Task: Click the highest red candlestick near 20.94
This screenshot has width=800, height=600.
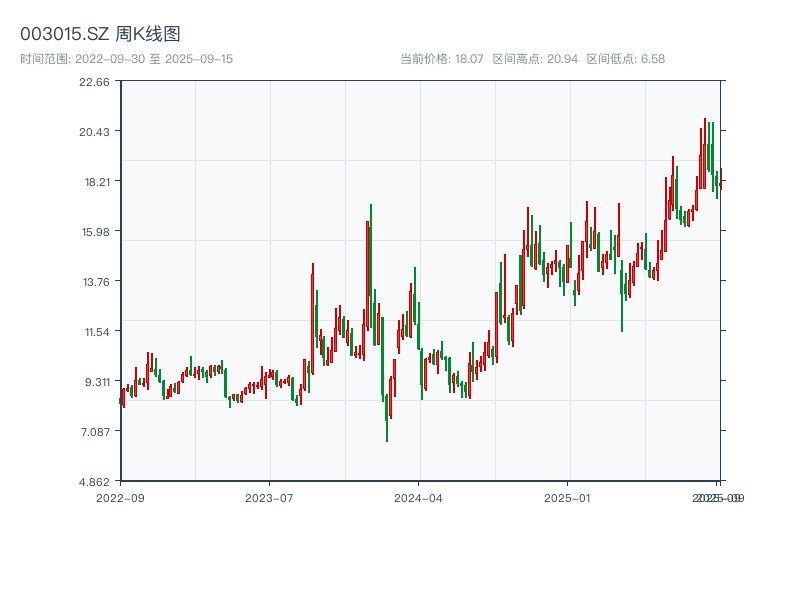Action: pos(705,153)
